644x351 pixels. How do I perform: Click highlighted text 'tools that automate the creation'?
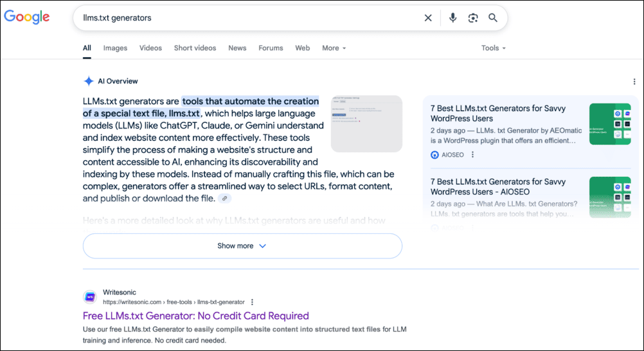251,101
